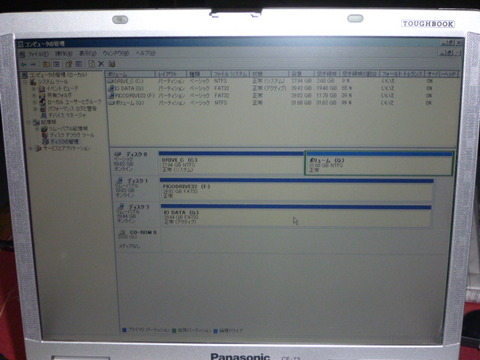
Task: Select DRIVE_C (C:) partition block on Disk 0
Action: 231,163
